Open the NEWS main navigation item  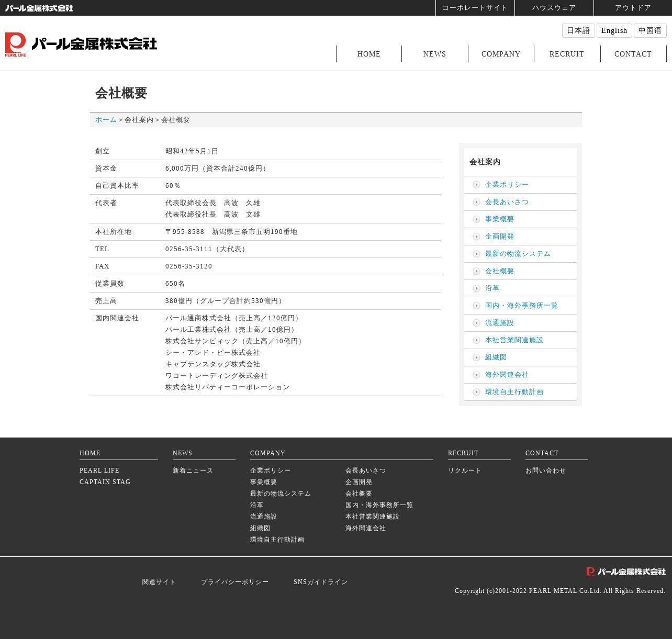[435, 54]
